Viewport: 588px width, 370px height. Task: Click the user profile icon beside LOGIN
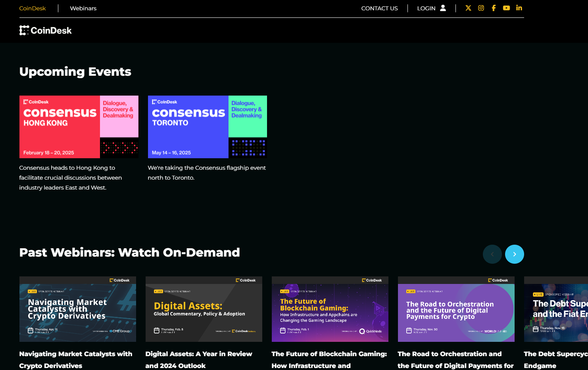point(443,8)
